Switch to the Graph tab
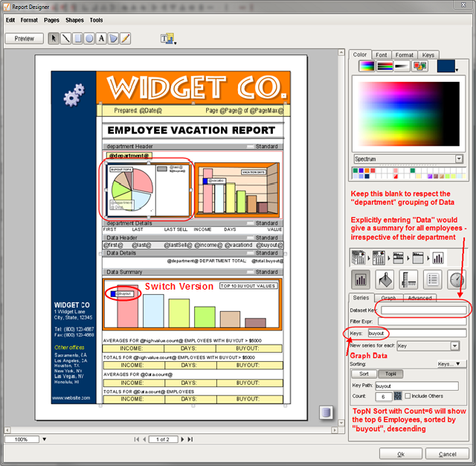This screenshot has height=466, width=476. [388, 298]
